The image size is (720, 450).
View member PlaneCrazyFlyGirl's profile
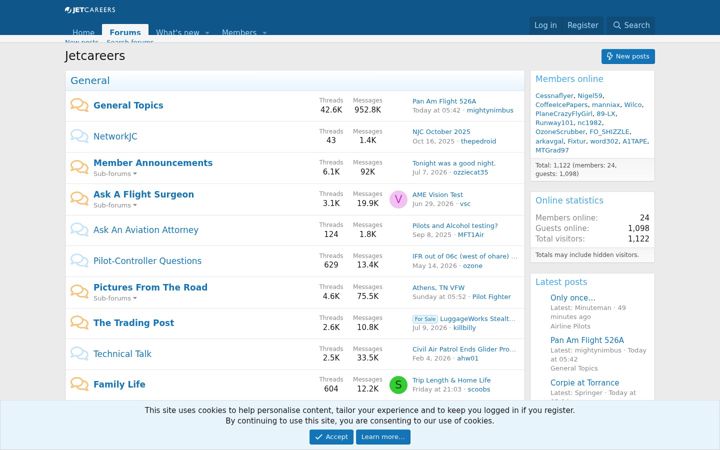click(x=564, y=113)
